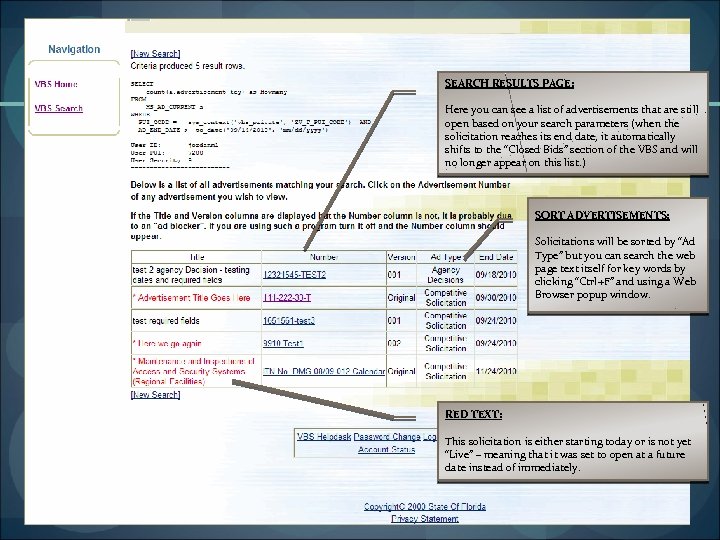
Task: Click the Copyright 2000 State Of Florida link
Action: tap(425, 506)
